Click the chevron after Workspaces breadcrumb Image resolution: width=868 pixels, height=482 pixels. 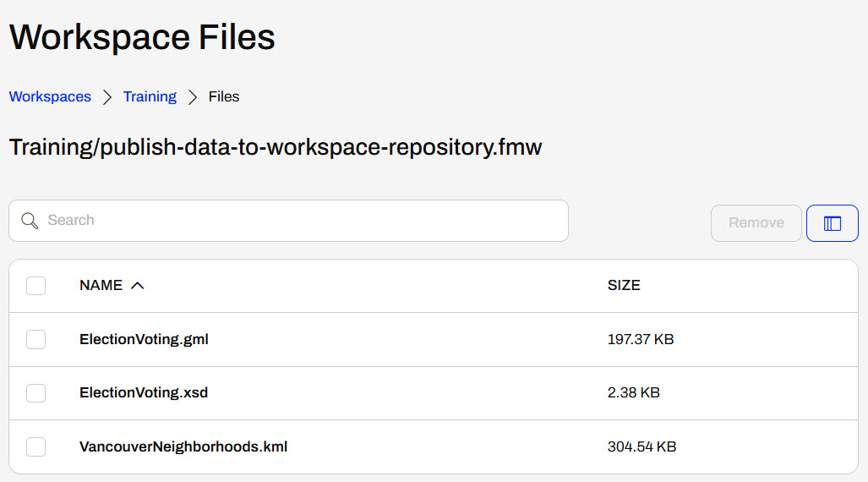point(107,97)
